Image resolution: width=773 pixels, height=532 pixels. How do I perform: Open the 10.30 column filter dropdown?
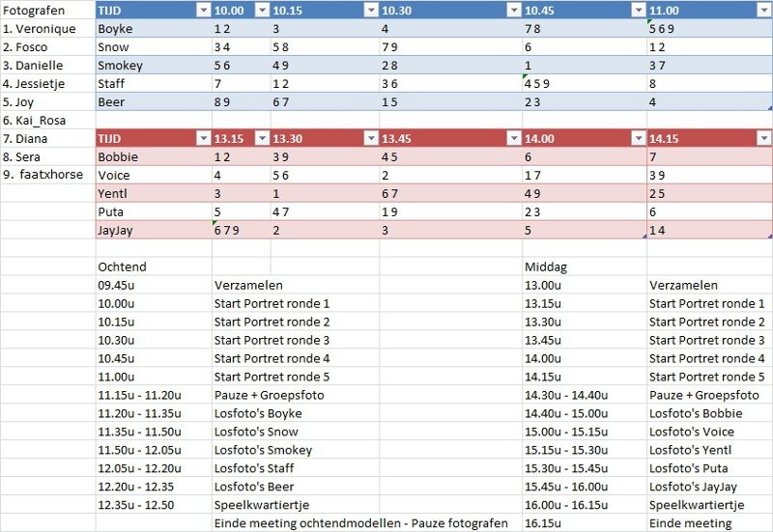[514, 11]
